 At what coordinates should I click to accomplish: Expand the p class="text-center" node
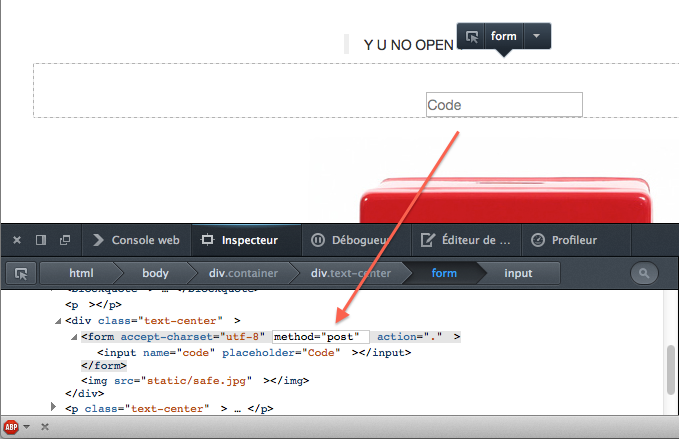pyautogui.click(x=53, y=407)
